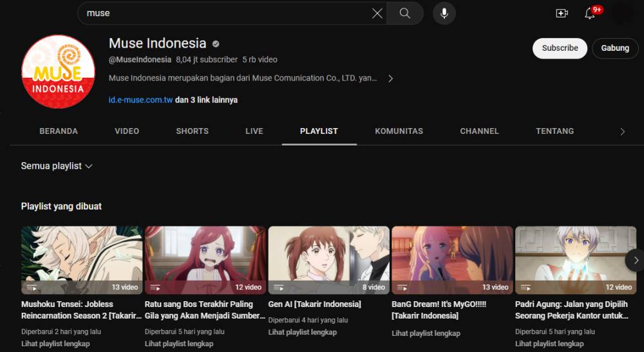Click the '8 video' label on Gen AI
The width and height of the screenshot is (644, 352).
point(374,287)
